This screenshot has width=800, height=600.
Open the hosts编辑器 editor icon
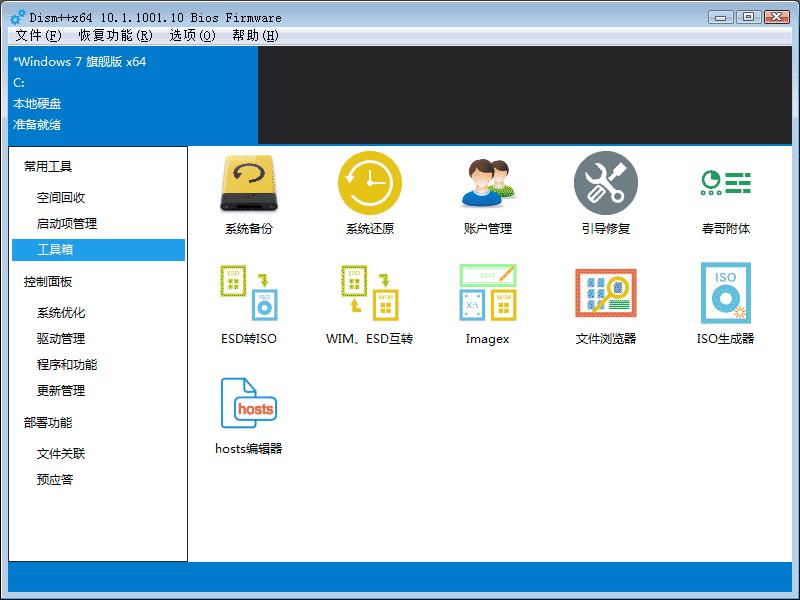point(249,403)
